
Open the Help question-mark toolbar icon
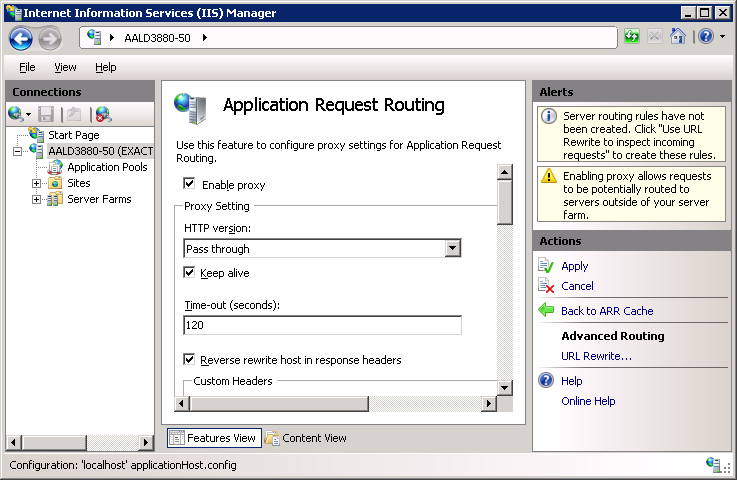(706, 36)
